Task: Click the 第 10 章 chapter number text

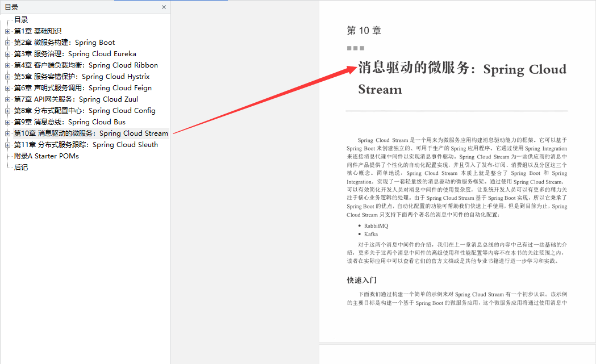Action: click(x=364, y=31)
